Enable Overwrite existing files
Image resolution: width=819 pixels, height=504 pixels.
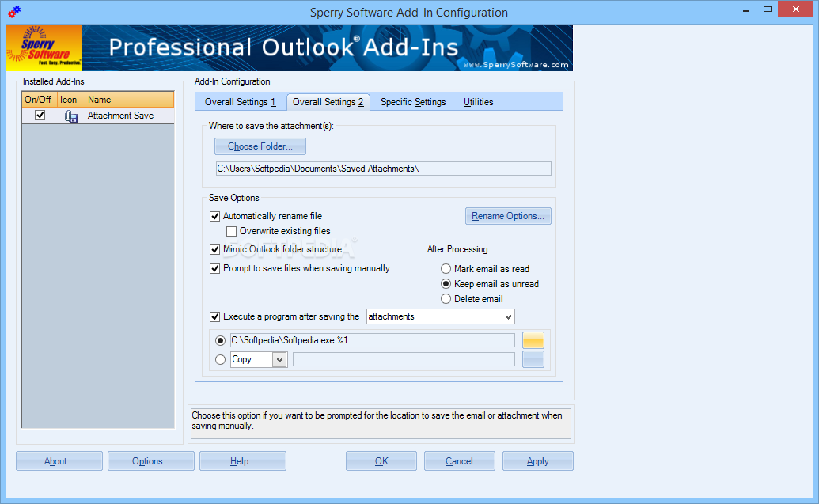click(x=231, y=231)
